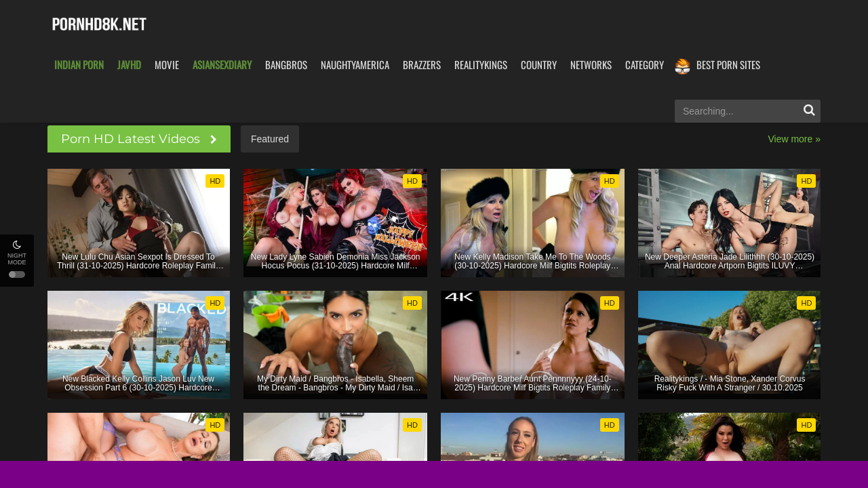Click the moon icon above Night Mode

click(17, 245)
